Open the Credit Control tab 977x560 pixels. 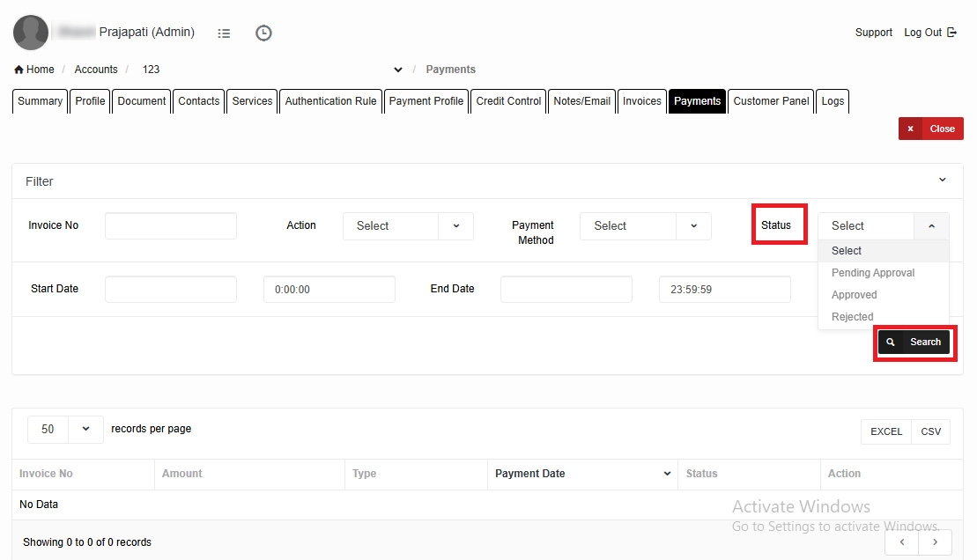[508, 101]
